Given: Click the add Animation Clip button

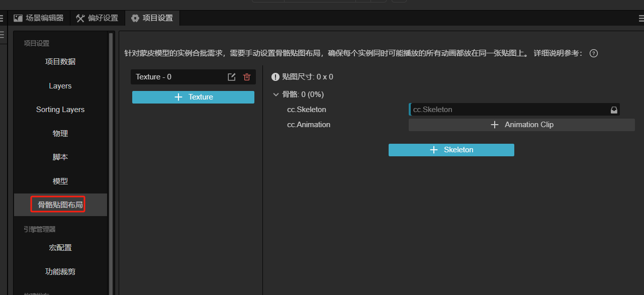Looking at the screenshot, I should coord(521,125).
